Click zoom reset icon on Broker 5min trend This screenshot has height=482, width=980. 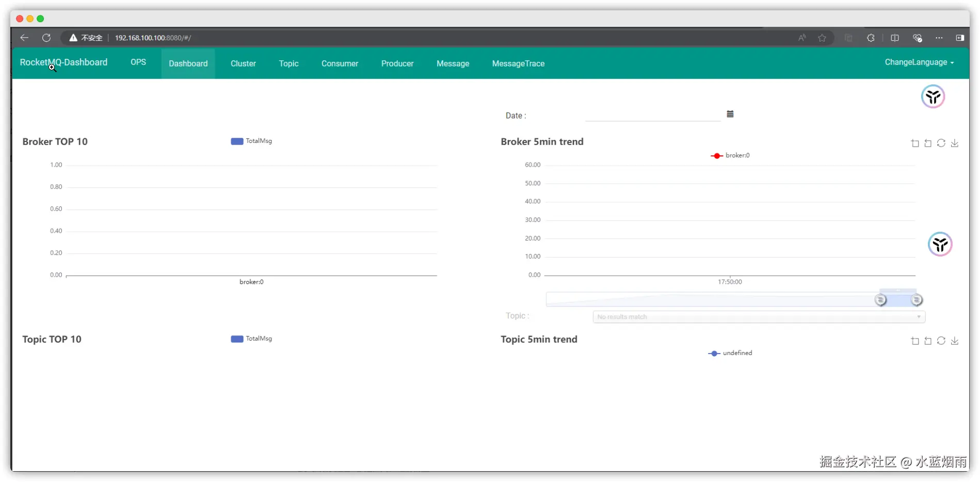(927, 143)
